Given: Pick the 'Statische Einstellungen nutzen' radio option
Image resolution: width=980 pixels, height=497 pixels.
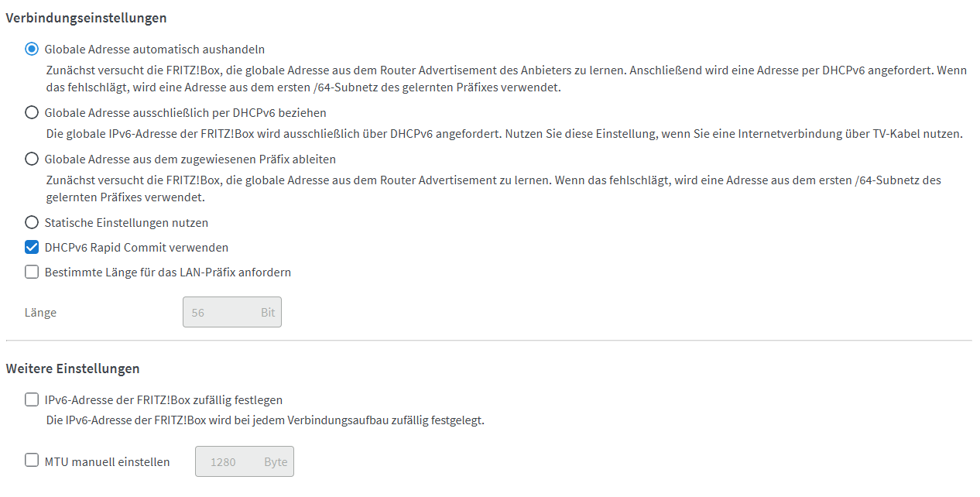Looking at the screenshot, I should (32, 222).
